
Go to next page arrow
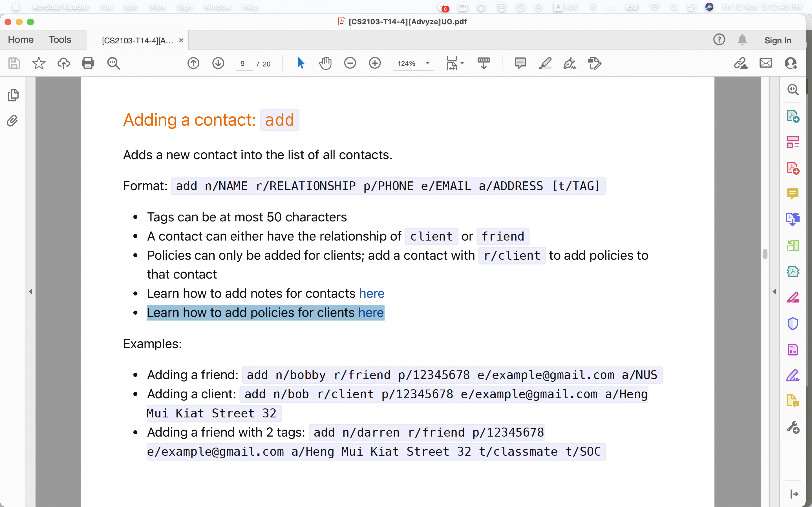click(218, 63)
